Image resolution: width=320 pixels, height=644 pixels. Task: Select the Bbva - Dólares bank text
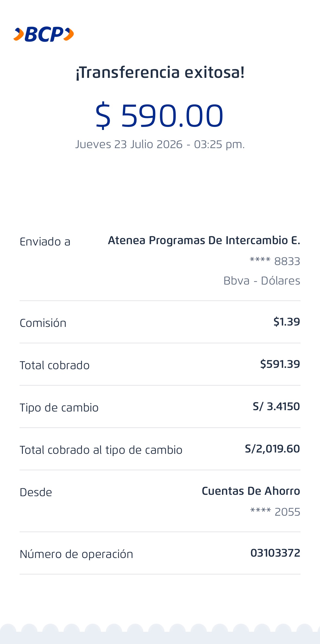coord(262,281)
